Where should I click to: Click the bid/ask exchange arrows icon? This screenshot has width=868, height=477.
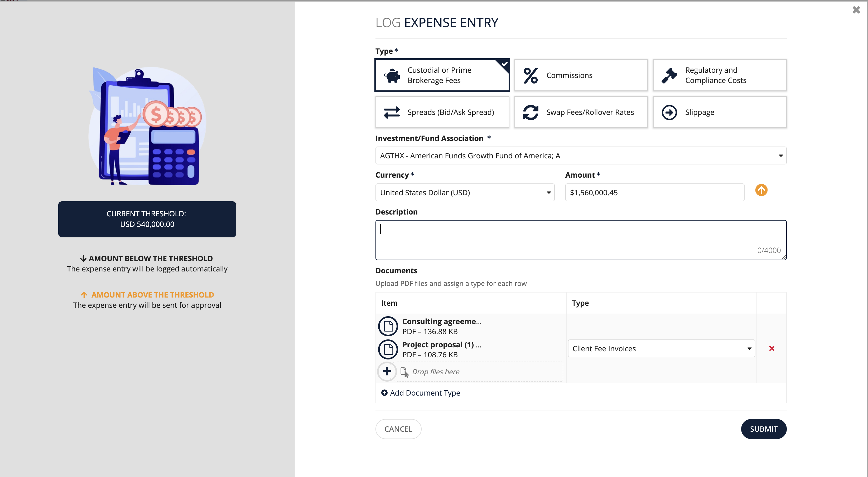pyautogui.click(x=392, y=113)
